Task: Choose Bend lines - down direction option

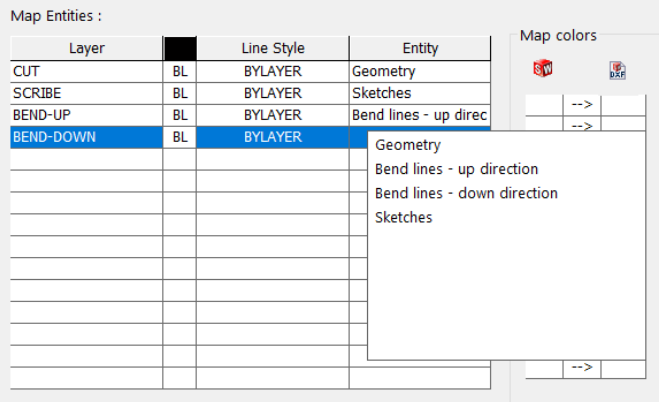Action: tap(466, 193)
